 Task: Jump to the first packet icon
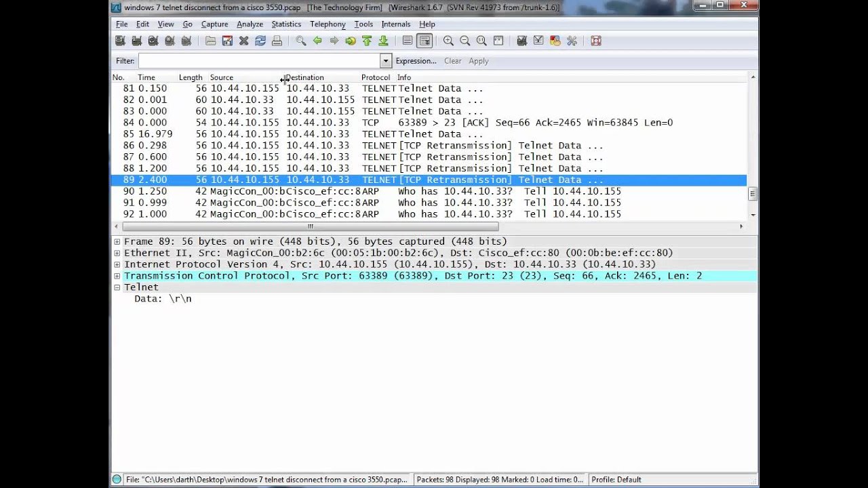[367, 41]
